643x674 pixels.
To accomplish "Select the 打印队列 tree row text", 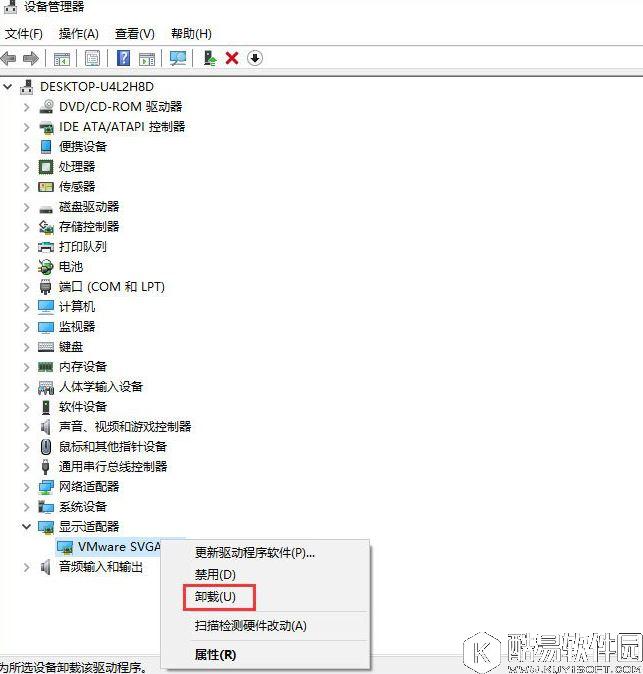I will tap(83, 247).
